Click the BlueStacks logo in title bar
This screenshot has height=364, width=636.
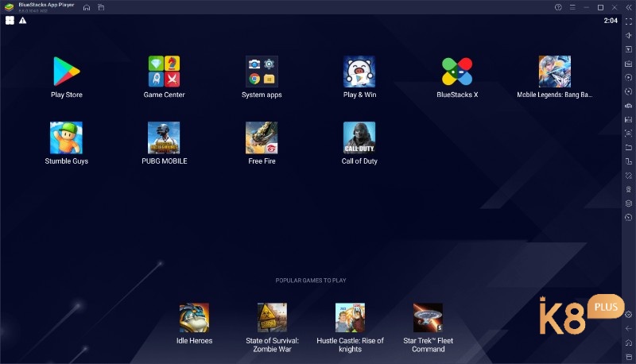9,7
